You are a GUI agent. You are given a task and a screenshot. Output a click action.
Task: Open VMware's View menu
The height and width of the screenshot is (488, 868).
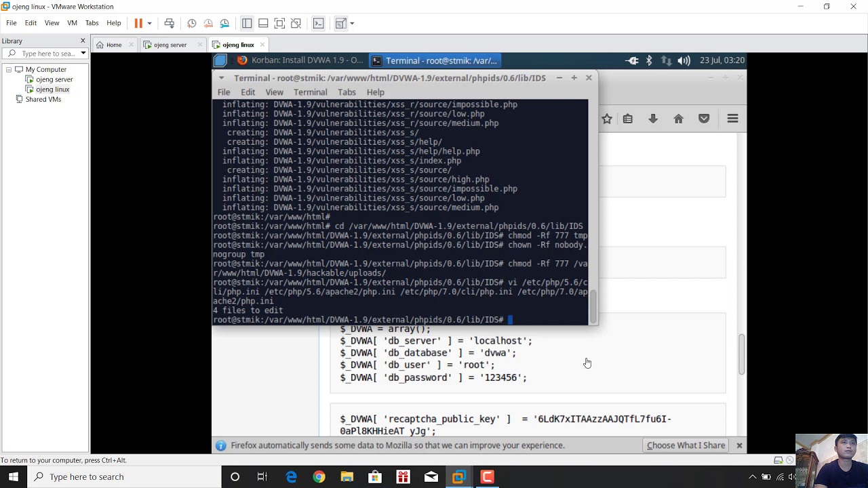52,23
